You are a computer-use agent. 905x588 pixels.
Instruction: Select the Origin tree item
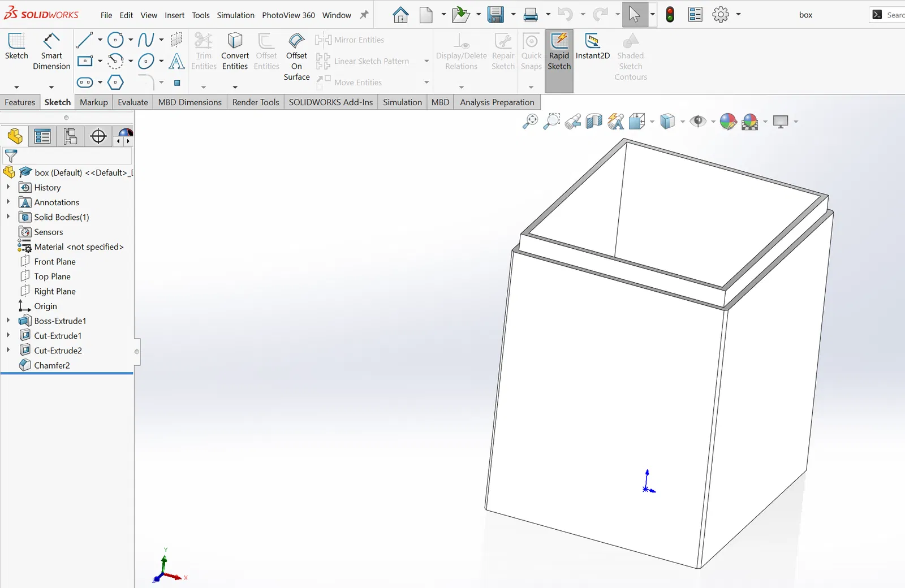click(x=45, y=306)
